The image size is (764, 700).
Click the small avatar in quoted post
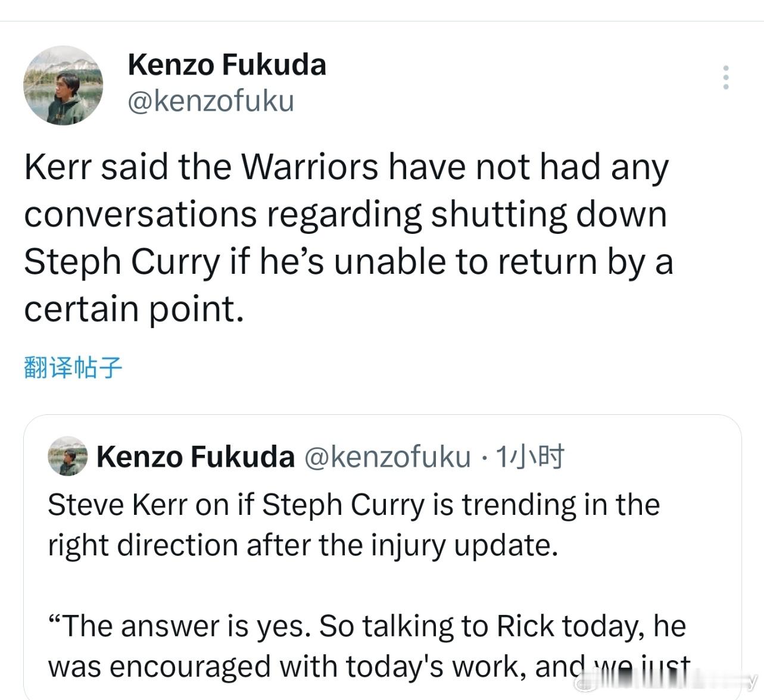(x=67, y=456)
